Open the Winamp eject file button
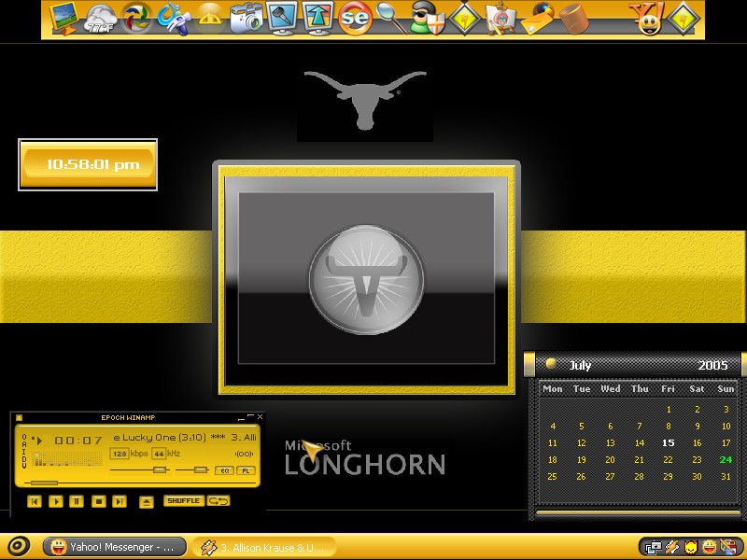The image size is (747, 560). click(147, 502)
